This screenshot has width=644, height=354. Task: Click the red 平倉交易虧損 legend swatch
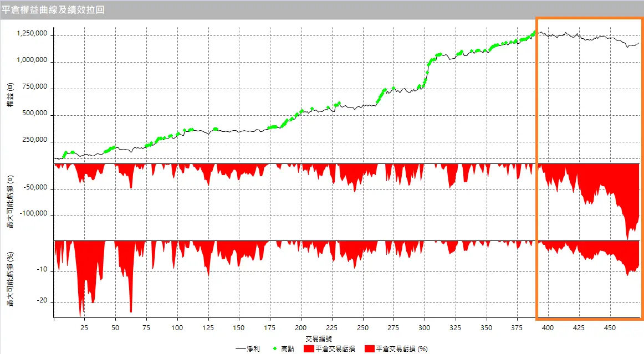click(x=308, y=349)
